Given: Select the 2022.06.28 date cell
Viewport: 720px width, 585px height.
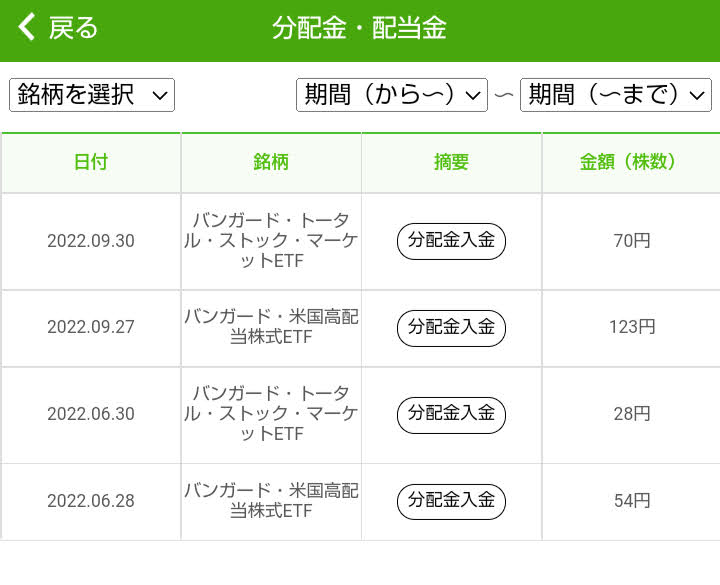Looking at the screenshot, I should coord(91,501).
